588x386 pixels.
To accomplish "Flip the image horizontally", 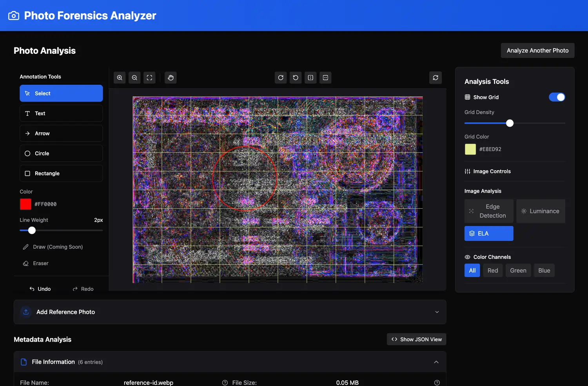I will 310,78.
